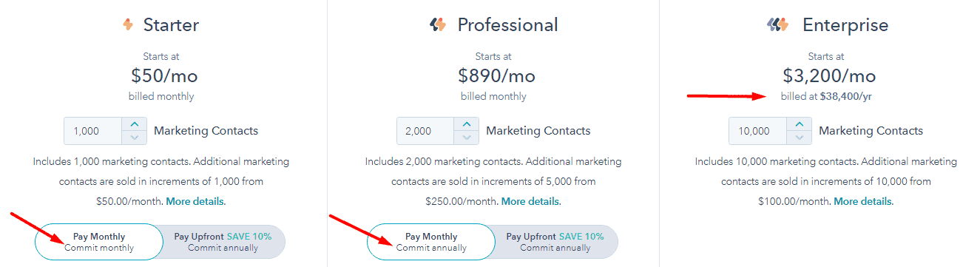Click the Starter contacts field showing 1,000
This screenshot has width=980, height=267.
tap(94, 131)
